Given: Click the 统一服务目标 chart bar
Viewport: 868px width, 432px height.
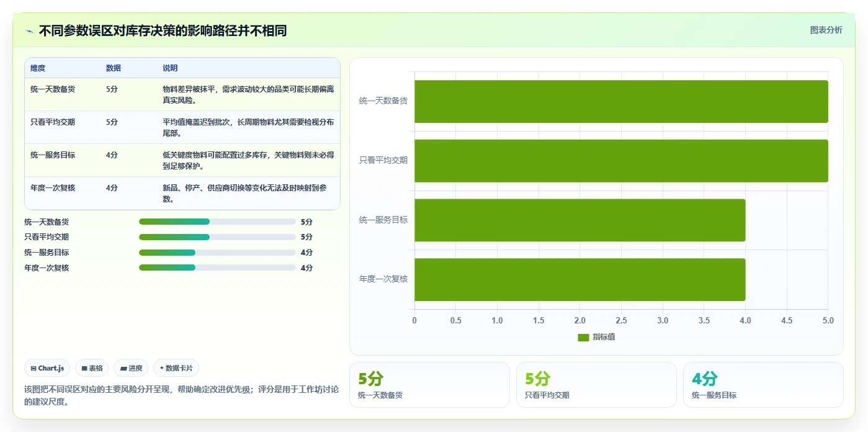Looking at the screenshot, I should coord(579,220).
